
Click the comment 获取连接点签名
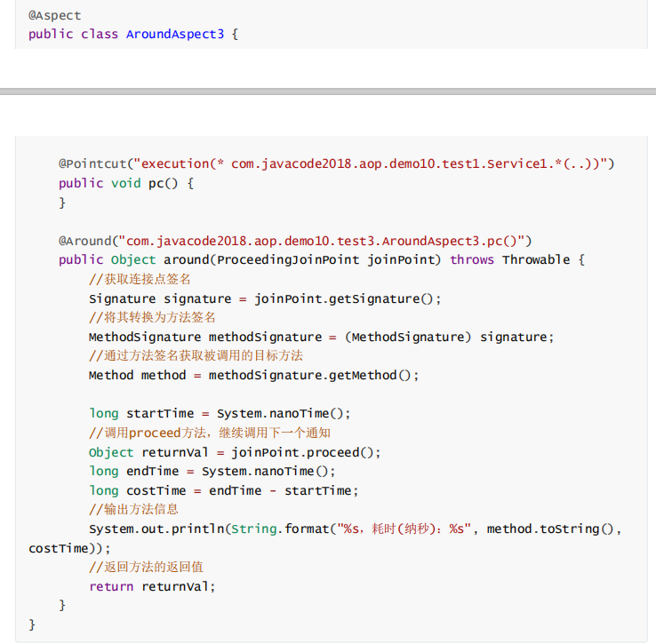[x=140, y=280]
